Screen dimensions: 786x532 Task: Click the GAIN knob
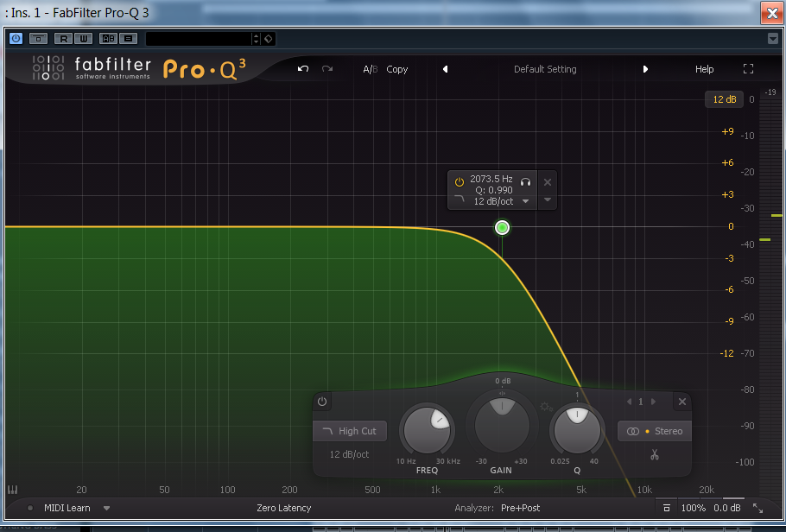[x=502, y=425]
